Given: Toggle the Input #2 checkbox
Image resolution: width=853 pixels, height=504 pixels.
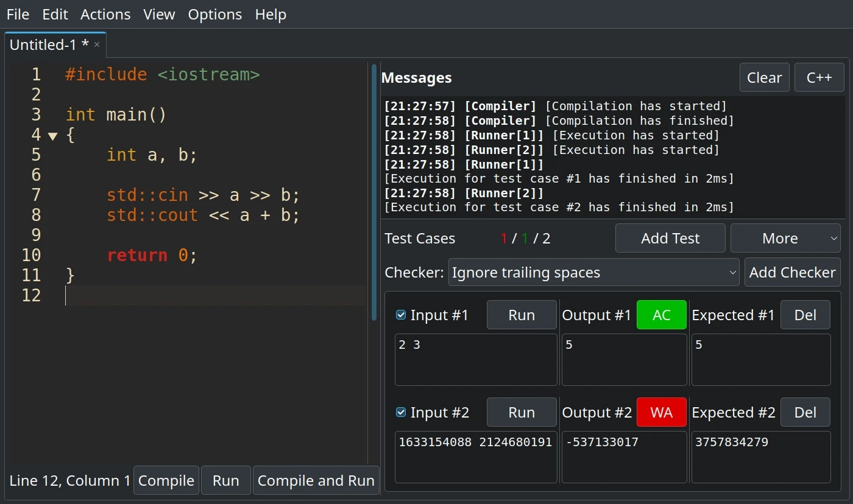Looking at the screenshot, I should tap(401, 412).
